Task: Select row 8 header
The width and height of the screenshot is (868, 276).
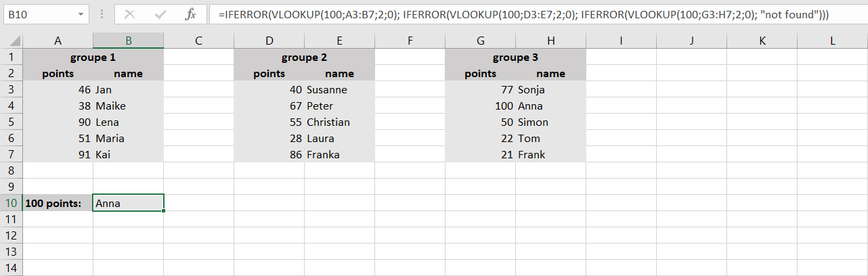Action: (12, 170)
